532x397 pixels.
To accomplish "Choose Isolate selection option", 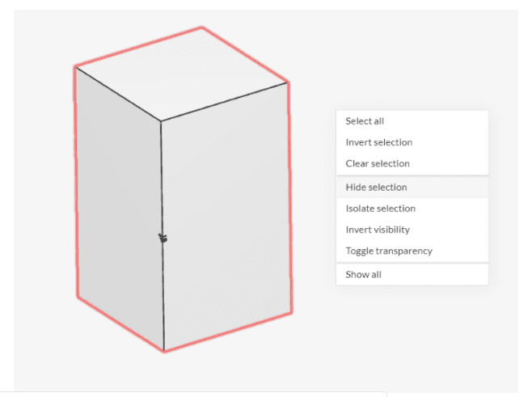I will pos(380,209).
